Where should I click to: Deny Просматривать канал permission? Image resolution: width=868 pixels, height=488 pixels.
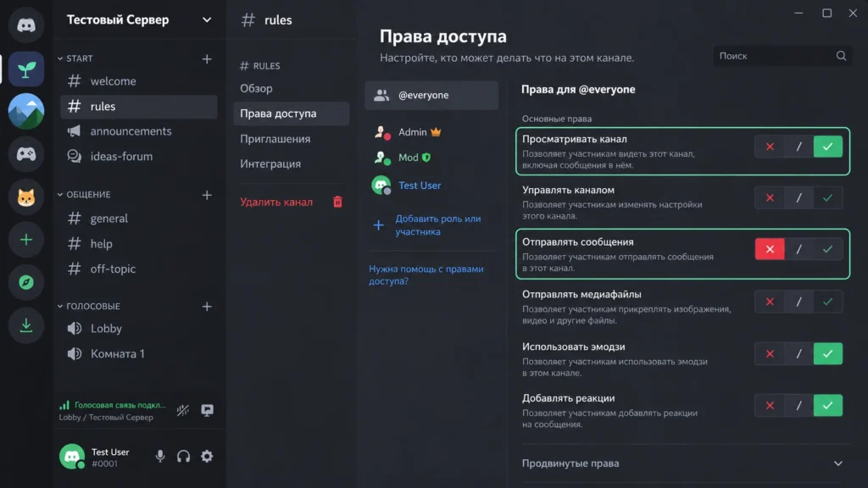[x=770, y=147]
